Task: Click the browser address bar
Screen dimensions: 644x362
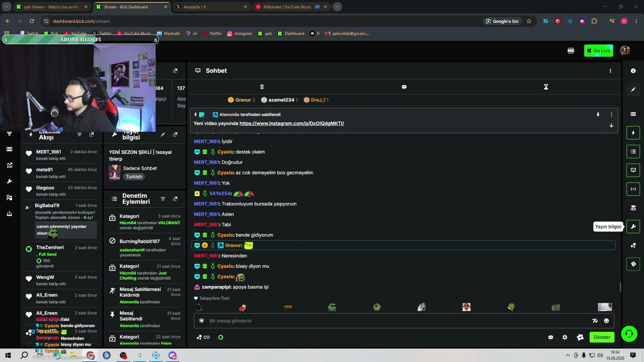Action: pos(262,21)
